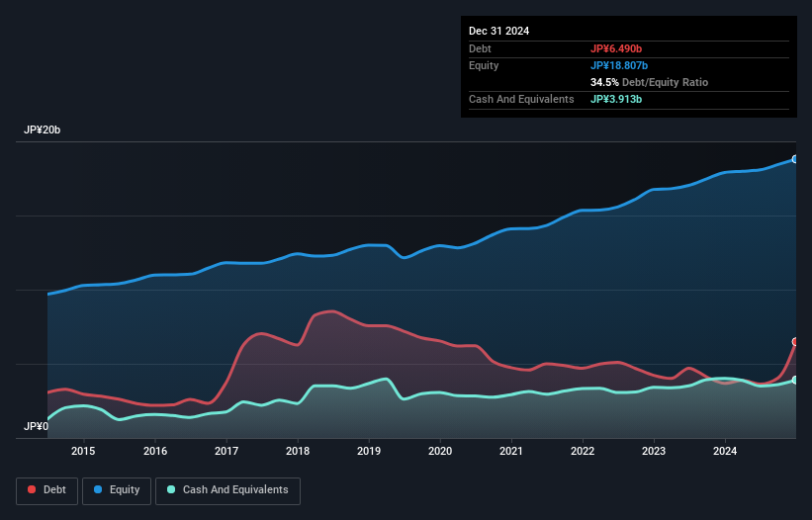This screenshot has width=812, height=520.
Task: Click the Dec 31 2024 tooltip date
Action: point(498,31)
